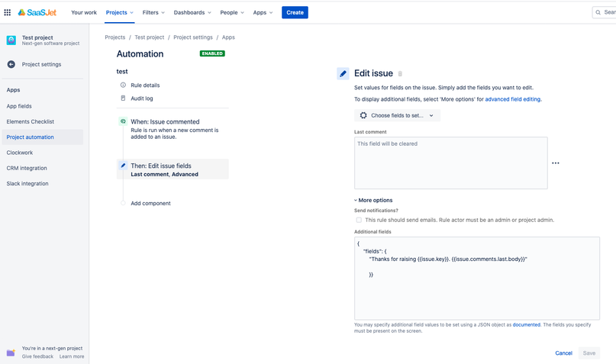Screen dimensions: 616x364
Task: Click the Edit issue fields pencil icon
Action: (123, 166)
